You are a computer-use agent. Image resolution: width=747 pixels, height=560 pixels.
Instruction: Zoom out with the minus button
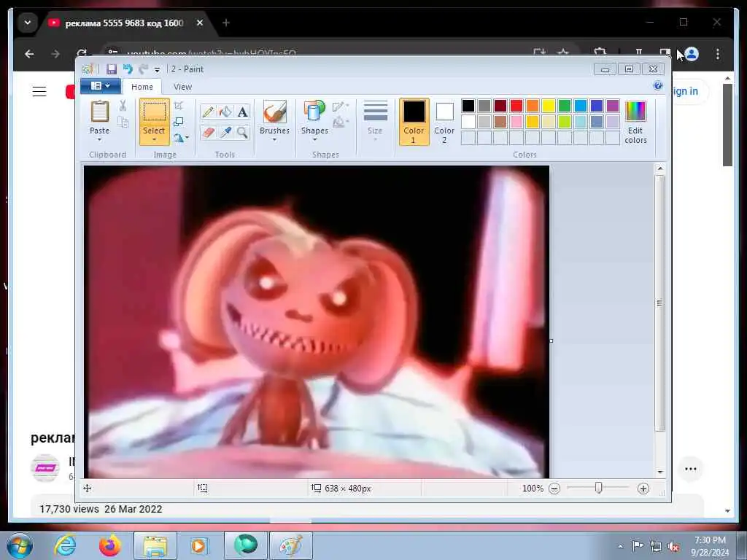(554, 489)
